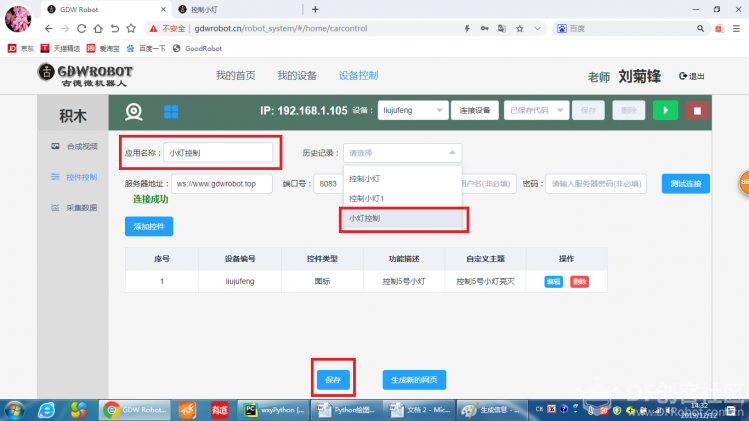Viewport: 749px width, 421px height.
Task: Choose 小灯控制 from history list
Action: click(403, 218)
